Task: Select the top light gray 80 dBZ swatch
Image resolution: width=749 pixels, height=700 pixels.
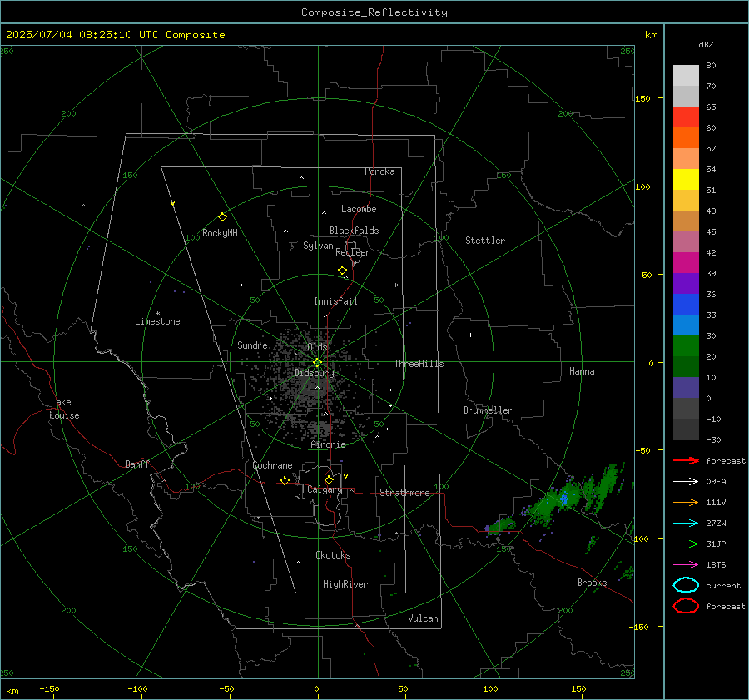Action: pyautogui.click(x=686, y=76)
